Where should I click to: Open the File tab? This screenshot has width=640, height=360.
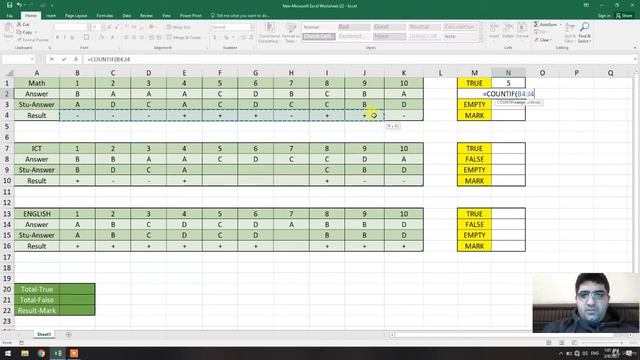point(9,16)
